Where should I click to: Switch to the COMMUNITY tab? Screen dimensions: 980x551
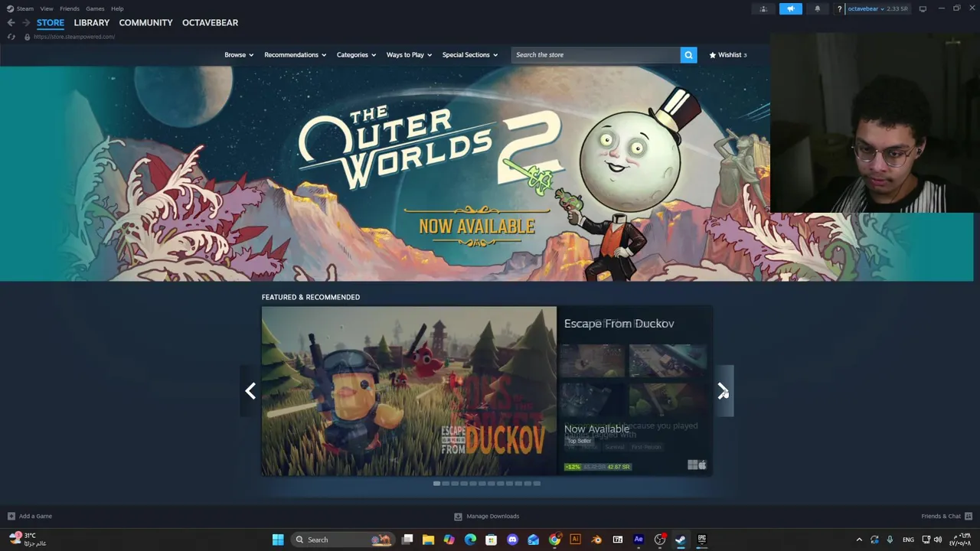[x=145, y=23]
